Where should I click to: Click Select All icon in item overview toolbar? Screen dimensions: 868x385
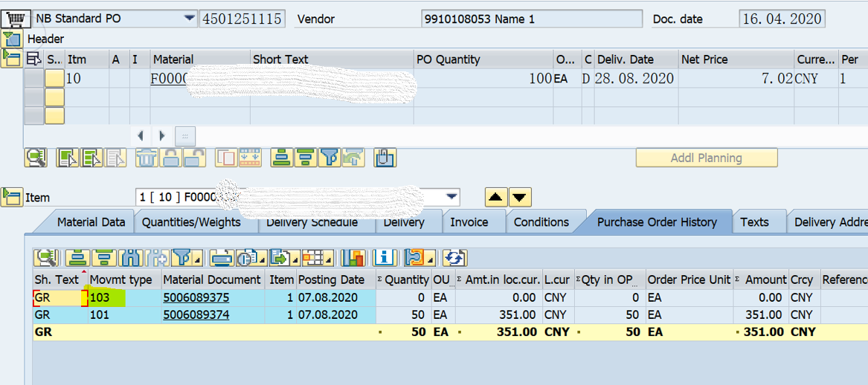(x=68, y=158)
